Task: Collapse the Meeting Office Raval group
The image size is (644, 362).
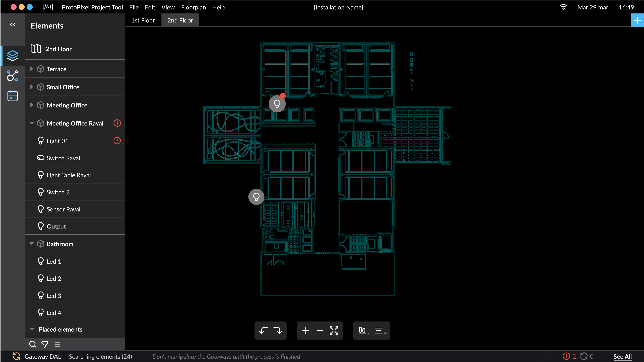Action: click(x=32, y=123)
